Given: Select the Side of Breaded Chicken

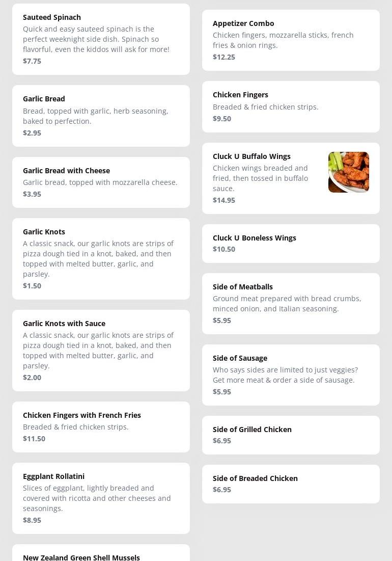Looking at the screenshot, I should (x=291, y=484).
